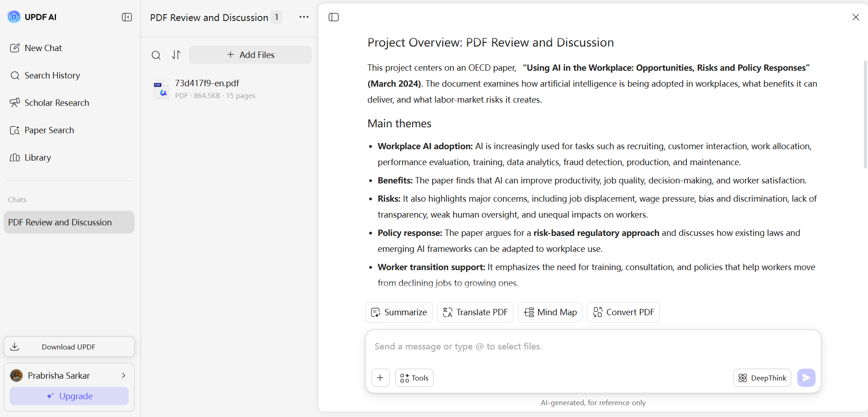Select the 73d417f9-en.pdf file thumbnail
The image size is (868, 417).
click(x=161, y=89)
